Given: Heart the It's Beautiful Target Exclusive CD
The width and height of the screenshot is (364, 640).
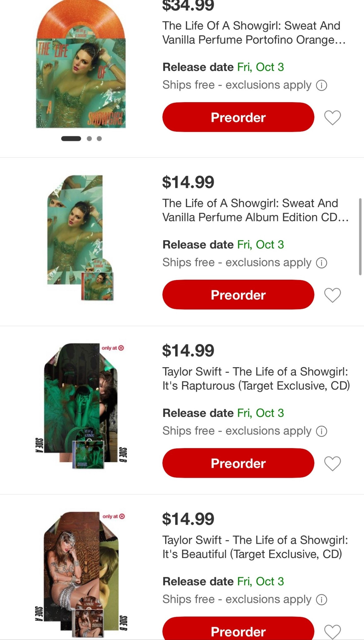Looking at the screenshot, I should tap(332, 631).
